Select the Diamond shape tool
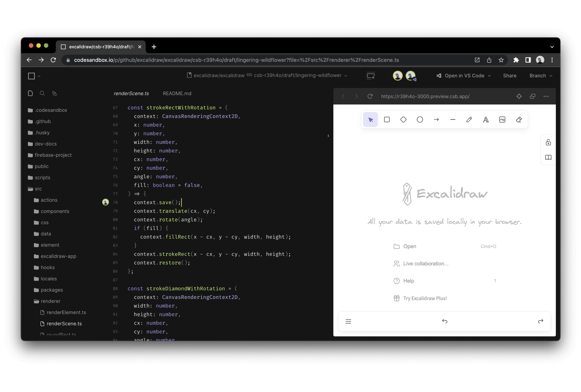The width and height of the screenshot is (581, 392). point(403,119)
